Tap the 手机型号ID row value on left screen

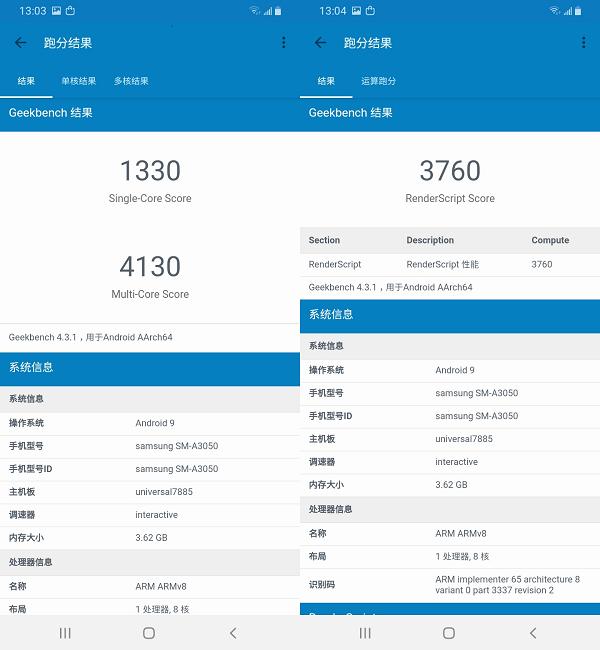click(177, 469)
